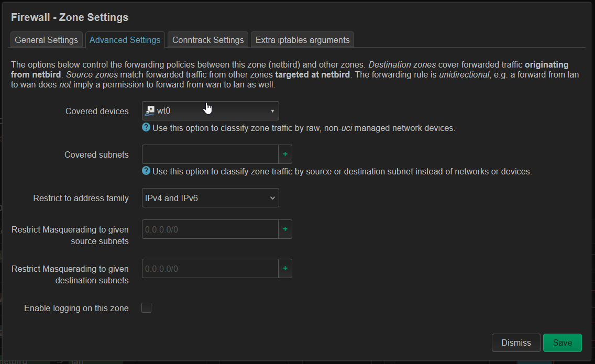This screenshot has width=595, height=364.
Task: Select the Advanced Settings tab
Action: tap(125, 40)
